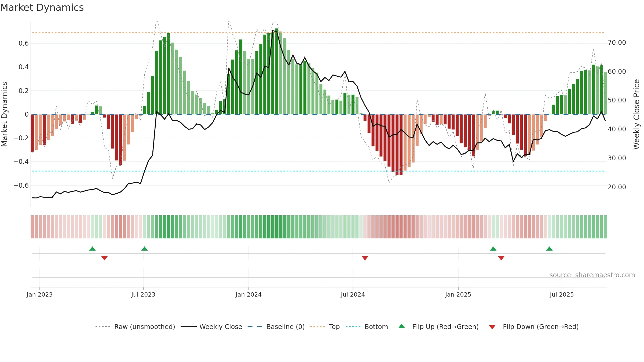The image size is (644, 362).
Task: Click the cyan dashed Bottom threshold line
Action: pos(318,171)
